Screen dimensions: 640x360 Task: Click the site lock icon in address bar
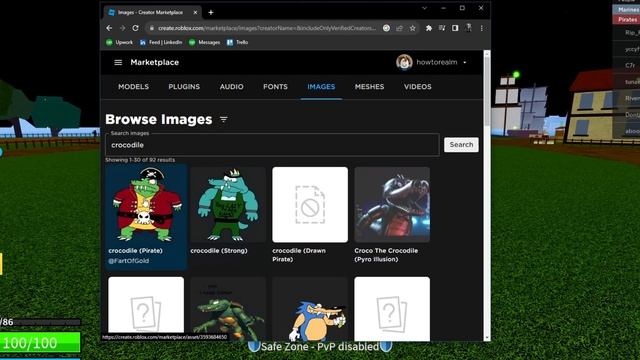coord(151,28)
